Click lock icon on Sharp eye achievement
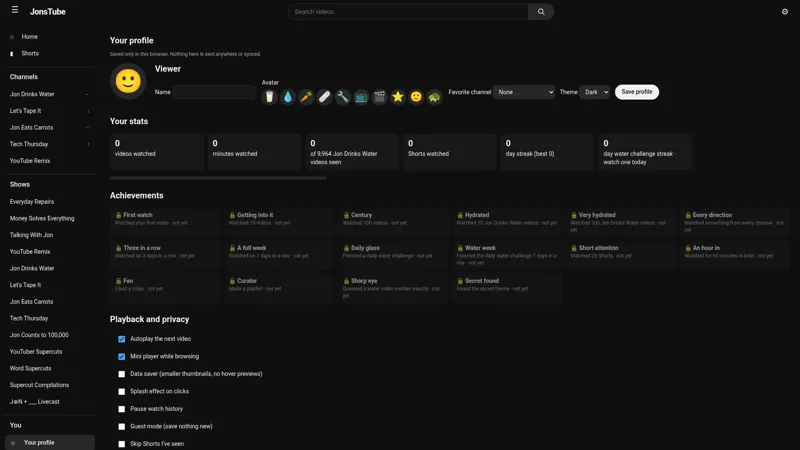 coord(346,281)
